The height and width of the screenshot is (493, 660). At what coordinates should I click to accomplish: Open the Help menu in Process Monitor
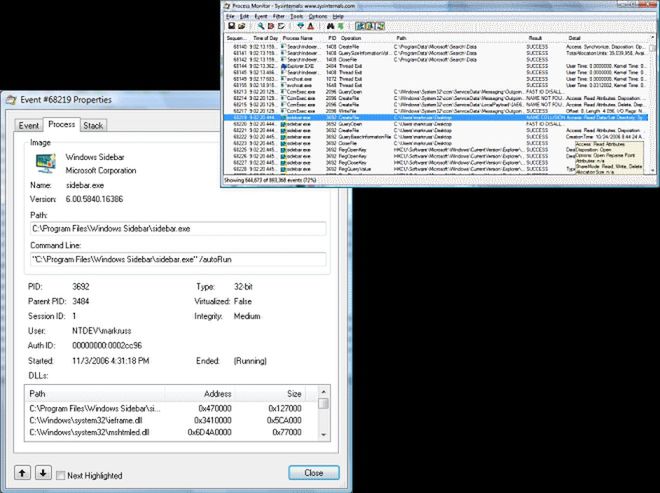(x=338, y=16)
